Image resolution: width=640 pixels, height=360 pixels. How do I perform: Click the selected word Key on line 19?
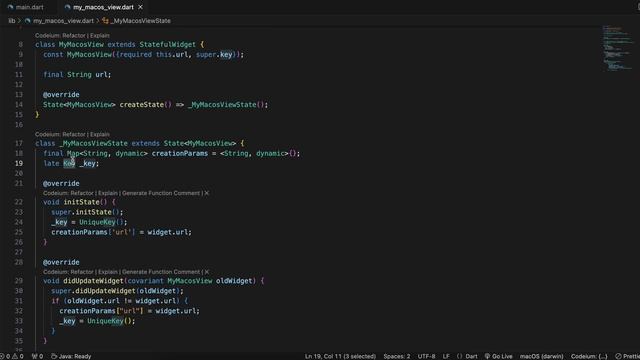click(69, 163)
